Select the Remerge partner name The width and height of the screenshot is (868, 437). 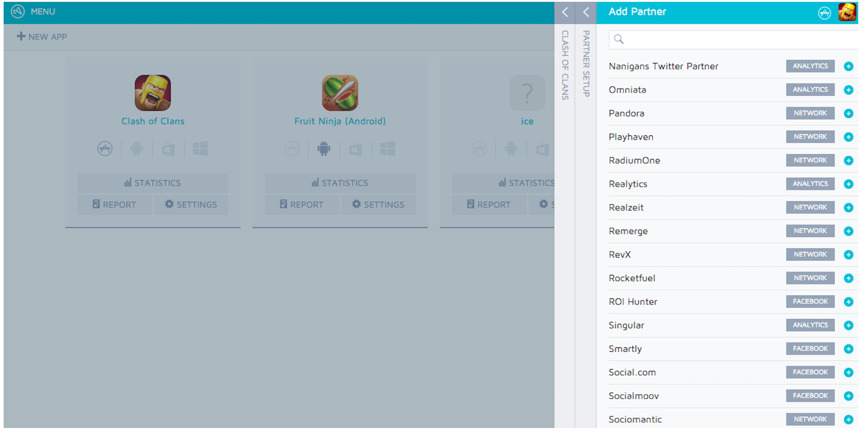pyautogui.click(x=628, y=231)
